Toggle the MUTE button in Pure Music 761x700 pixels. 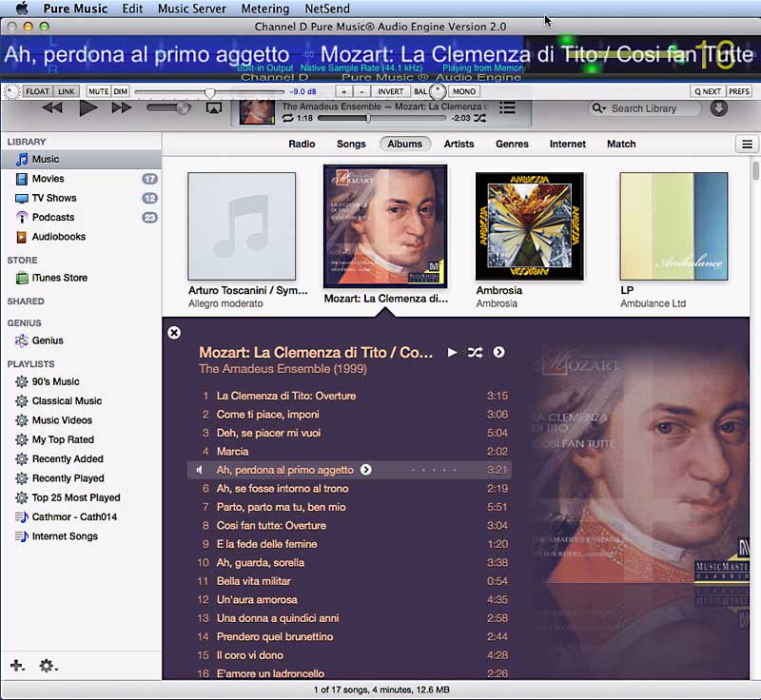pos(98,91)
